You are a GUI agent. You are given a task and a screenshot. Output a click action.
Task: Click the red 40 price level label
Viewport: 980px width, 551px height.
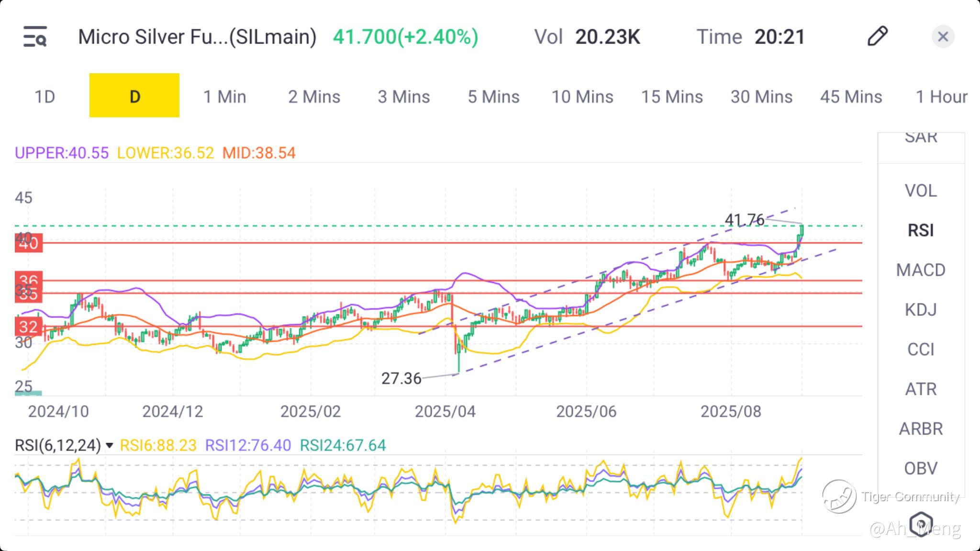pos(29,243)
